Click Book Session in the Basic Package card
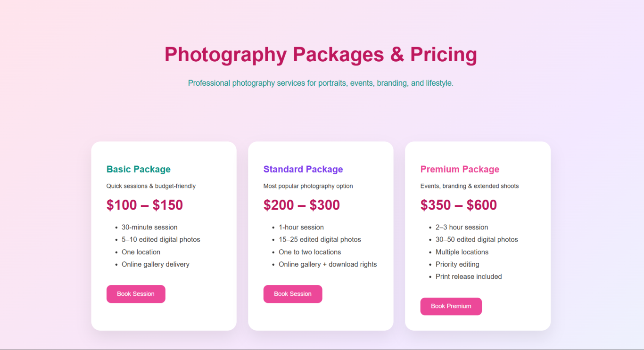 (136, 294)
